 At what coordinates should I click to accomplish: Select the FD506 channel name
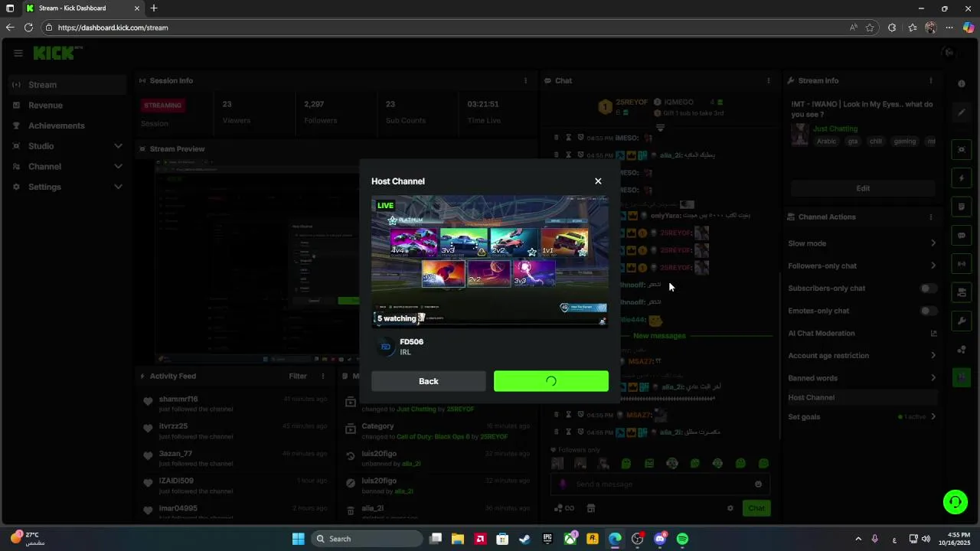tap(411, 342)
